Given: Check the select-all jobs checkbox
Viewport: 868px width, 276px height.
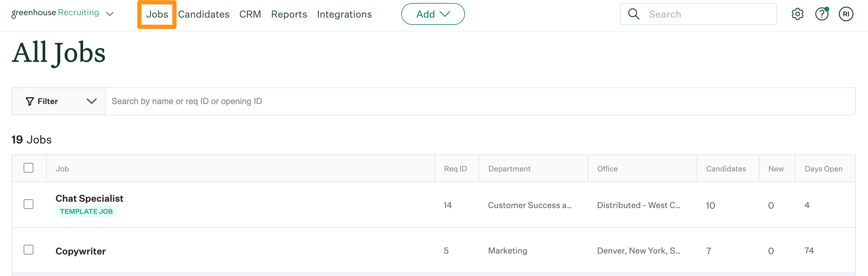Looking at the screenshot, I should pos(29,167).
